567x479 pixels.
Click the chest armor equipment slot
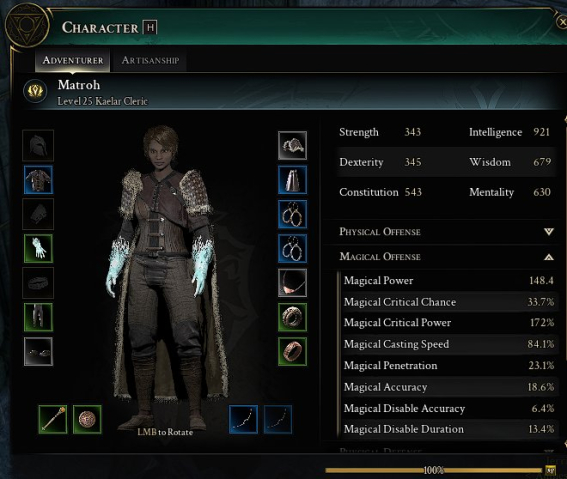38,180
